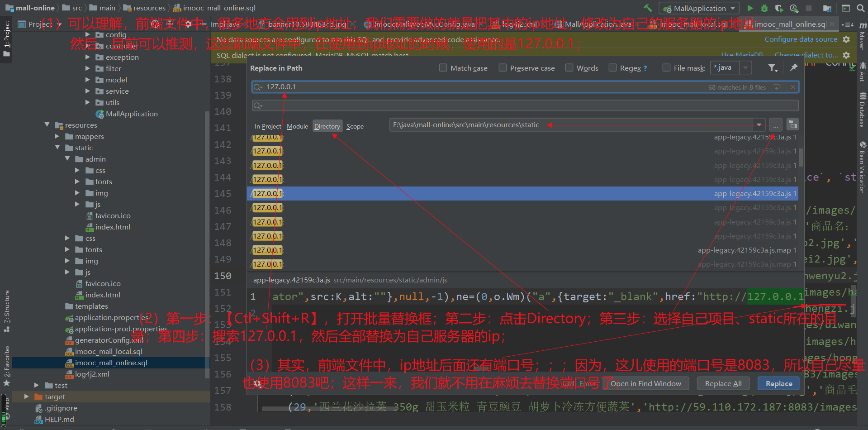The height and width of the screenshot is (430, 868).
Task: Click the Replace button
Action: click(x=779, y=384)
